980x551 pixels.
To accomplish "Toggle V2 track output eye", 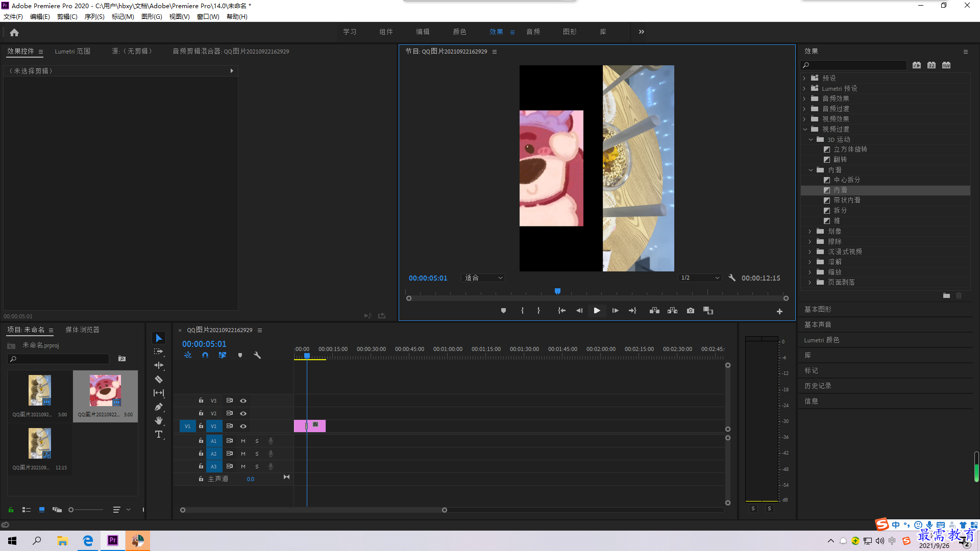I will point(243,414).
